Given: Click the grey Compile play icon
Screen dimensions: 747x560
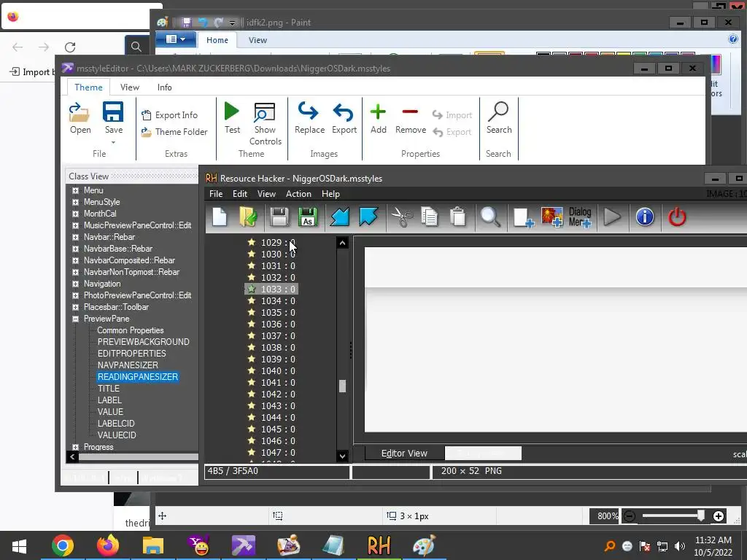Looking at the screenshot, I should 612,217.
